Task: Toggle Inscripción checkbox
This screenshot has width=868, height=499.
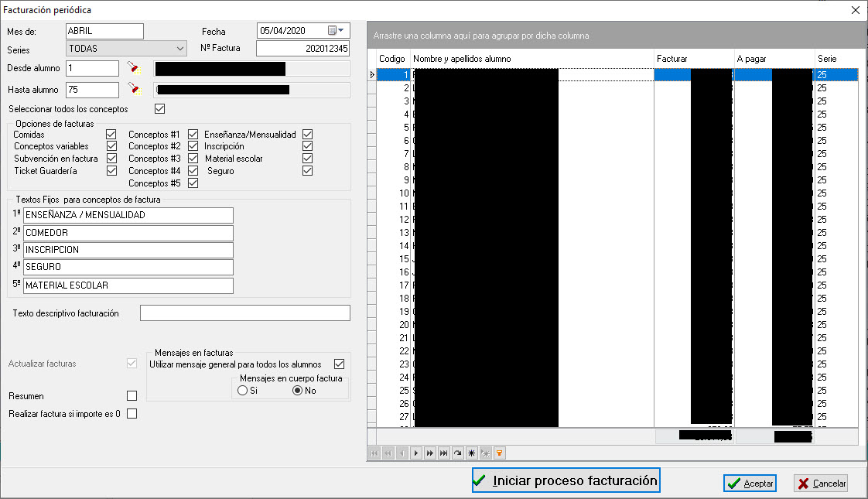Action: [308, 145]
